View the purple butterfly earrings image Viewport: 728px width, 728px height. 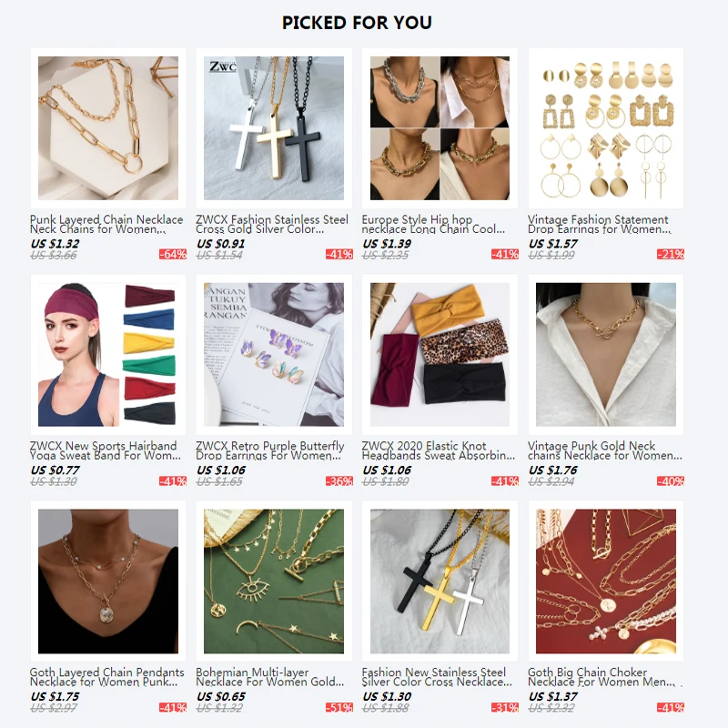pos(274,355)
